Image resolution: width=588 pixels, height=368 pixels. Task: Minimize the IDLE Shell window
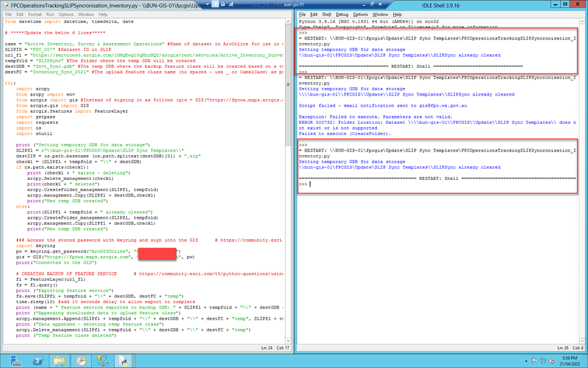tap(557, 4)
